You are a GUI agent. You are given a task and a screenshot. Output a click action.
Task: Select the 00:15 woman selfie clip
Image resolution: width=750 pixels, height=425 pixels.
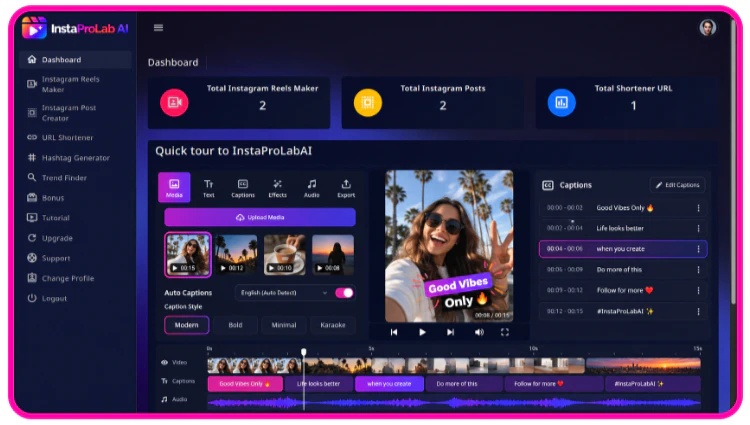tap(188, 255)
